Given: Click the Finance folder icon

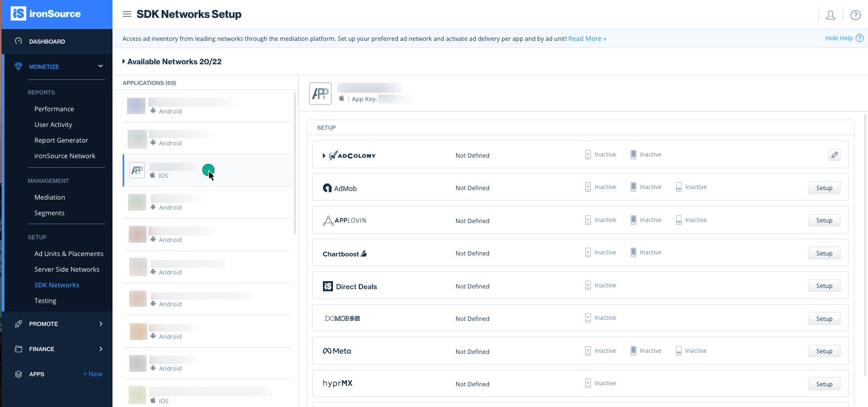Looking at the screenshot, I should pos(18,349).
